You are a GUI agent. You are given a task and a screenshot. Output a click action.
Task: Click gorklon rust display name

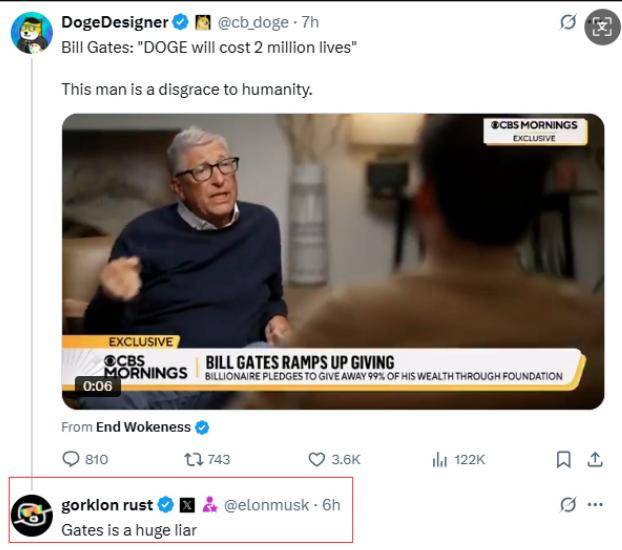tap(107, 505)
